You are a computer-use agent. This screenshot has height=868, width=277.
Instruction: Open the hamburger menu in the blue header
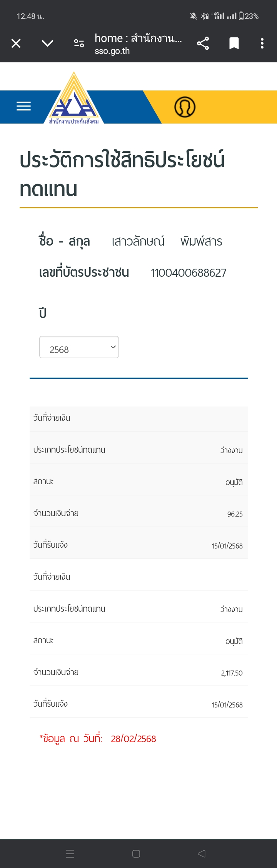pos(23,106)
